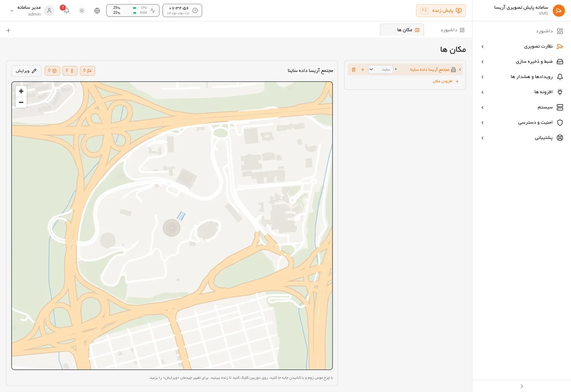Add a new tab with the plus icon
This screenshot has width=571, height=392.
(x=9, y=30)
